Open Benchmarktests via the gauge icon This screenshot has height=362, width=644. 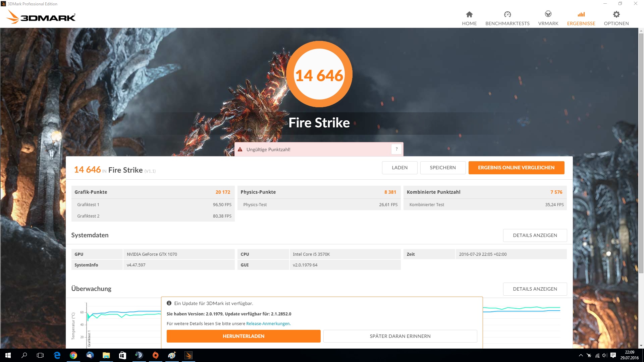click(x=507, y=14)
